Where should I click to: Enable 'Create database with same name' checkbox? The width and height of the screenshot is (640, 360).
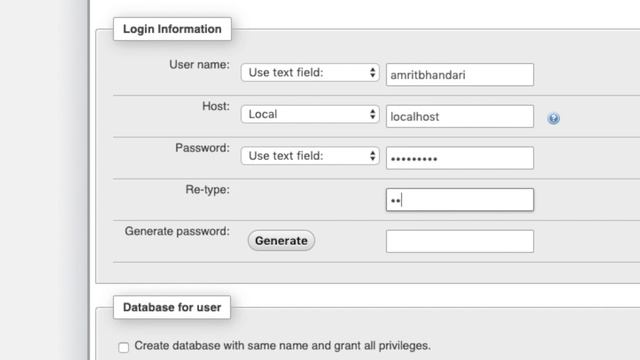pos(124,347)
